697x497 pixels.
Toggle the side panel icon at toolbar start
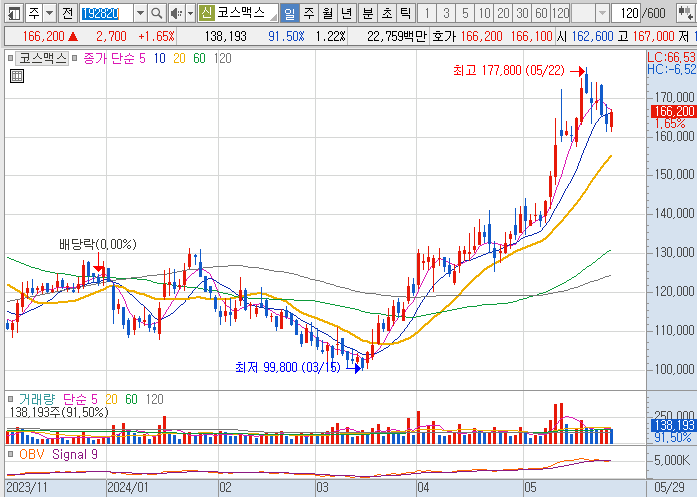click(13, 13)
